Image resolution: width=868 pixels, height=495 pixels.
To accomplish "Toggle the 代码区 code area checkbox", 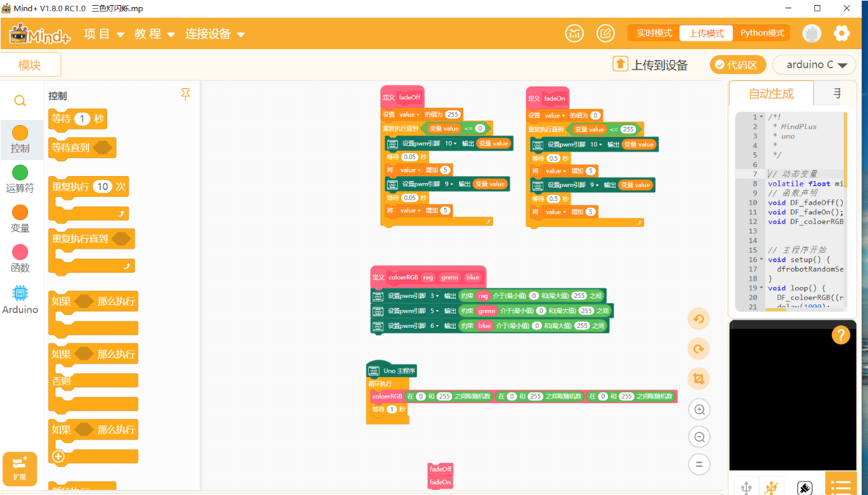I will [737, 65].
